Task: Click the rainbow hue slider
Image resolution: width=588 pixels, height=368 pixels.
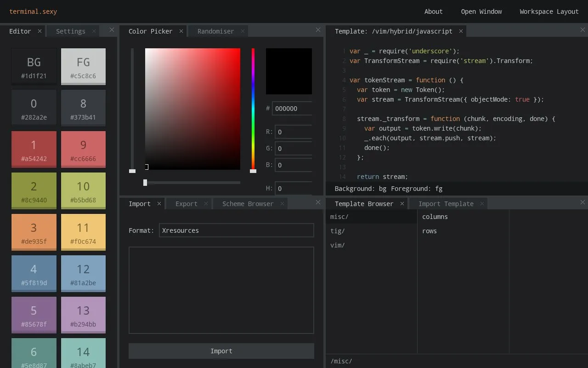Action: pos(253,109)
